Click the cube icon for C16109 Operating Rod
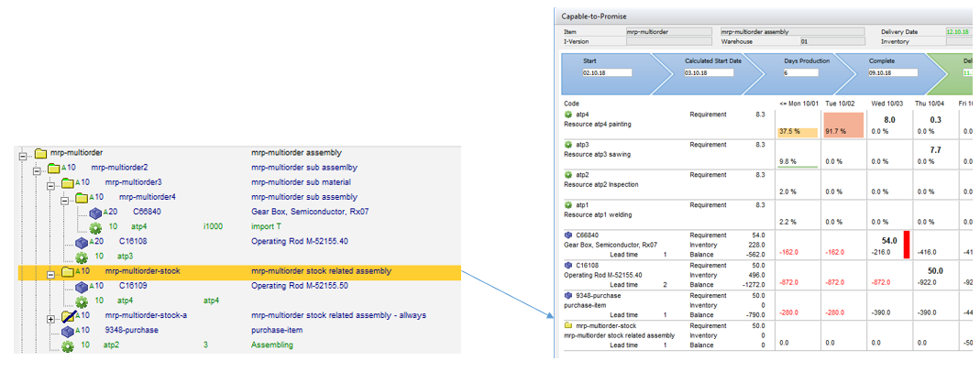The height and width of the screenshot is (372, 980). pyautogui.click(x=82, y=286)
